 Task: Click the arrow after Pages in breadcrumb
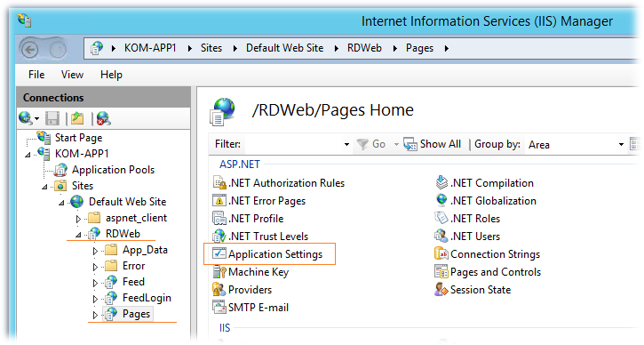click(x=447, y=49)
